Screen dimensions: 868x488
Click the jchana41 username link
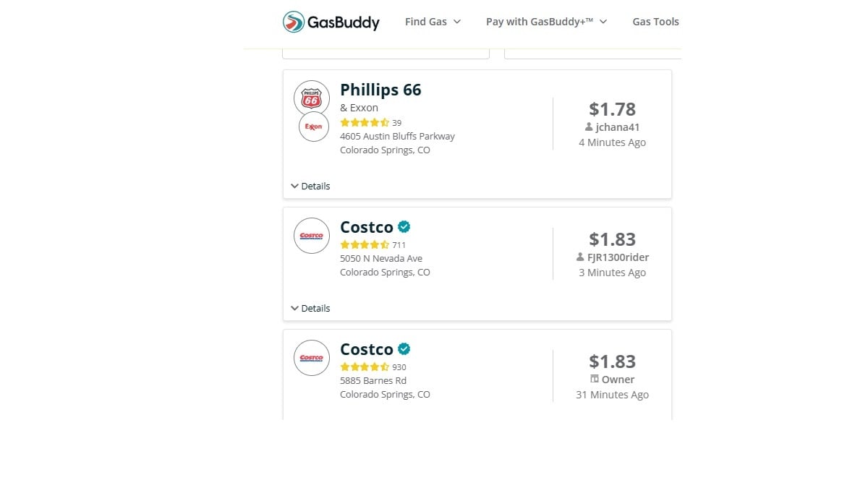(618, 127)
